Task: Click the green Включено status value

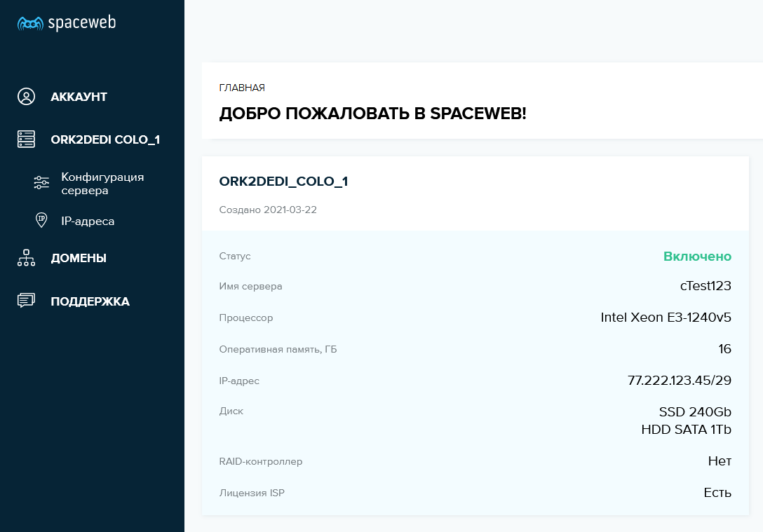Action: pos(697,257)
